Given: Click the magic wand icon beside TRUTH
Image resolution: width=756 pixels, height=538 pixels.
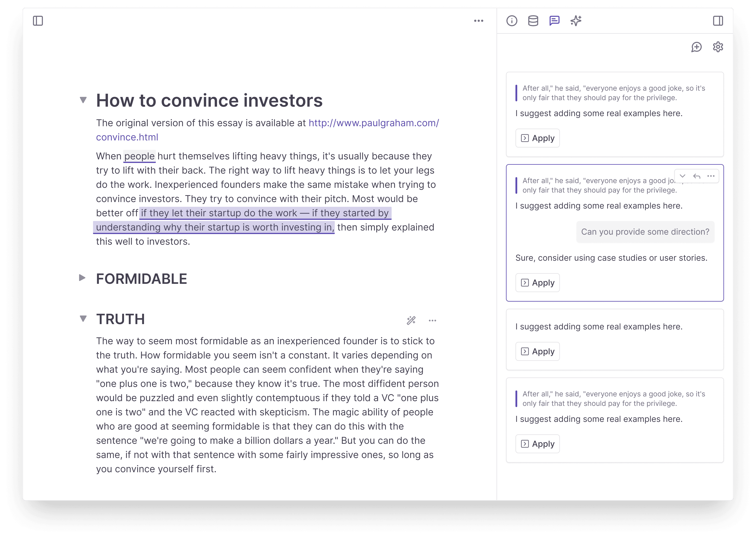Looking at the screenshot, I should click(411, 320).
